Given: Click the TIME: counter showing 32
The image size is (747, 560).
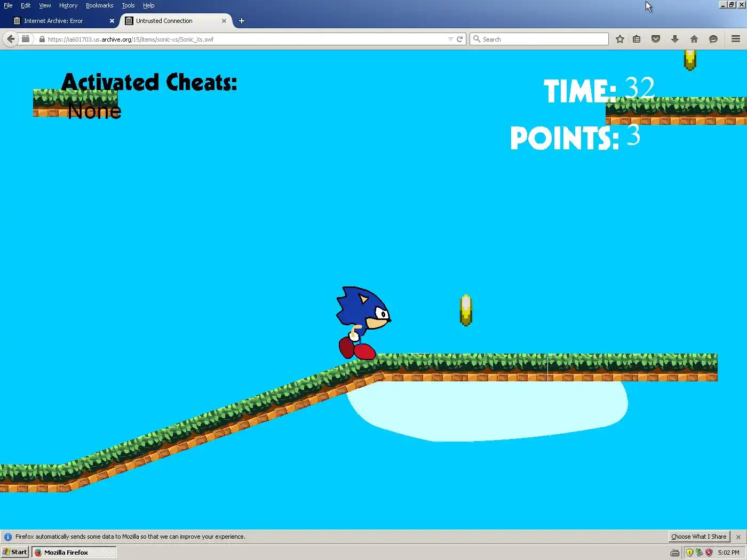Looking at the screenshot, I should (599, 90).
